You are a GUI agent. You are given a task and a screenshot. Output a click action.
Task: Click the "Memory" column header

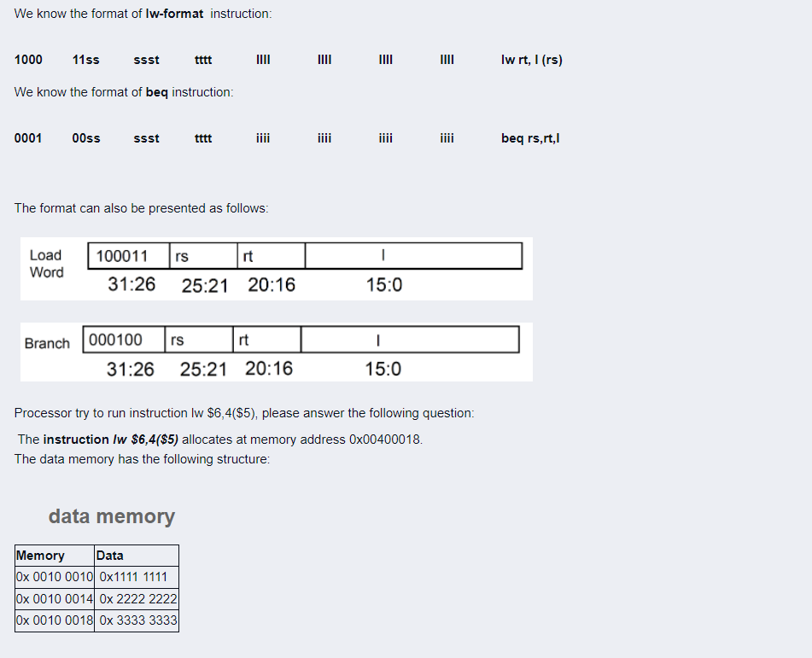38,555
